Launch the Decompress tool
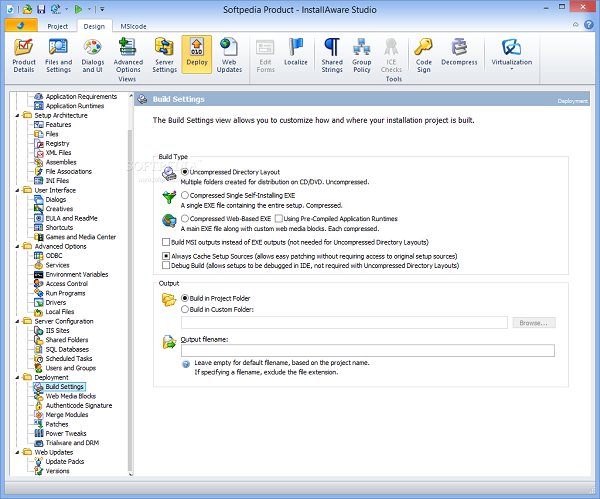 [459, 52]
